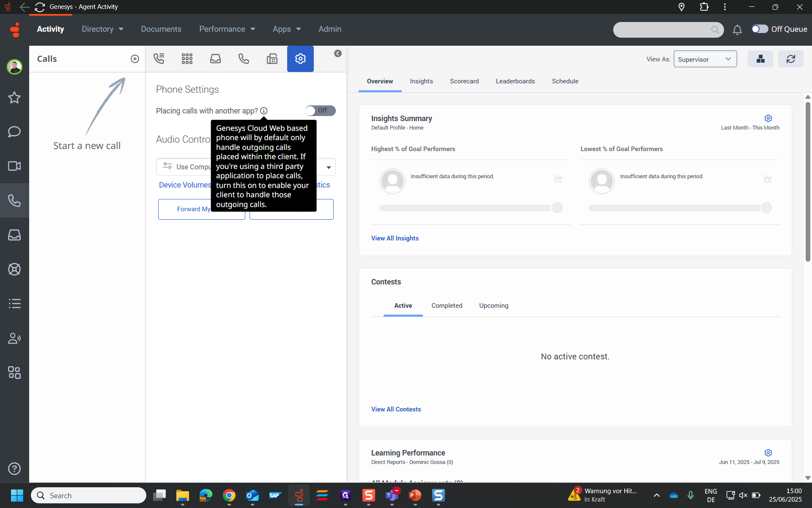The image size is (812, 508).
Task: Click Lowest performers goal progress slider
Action: click(x=680, y=208)
